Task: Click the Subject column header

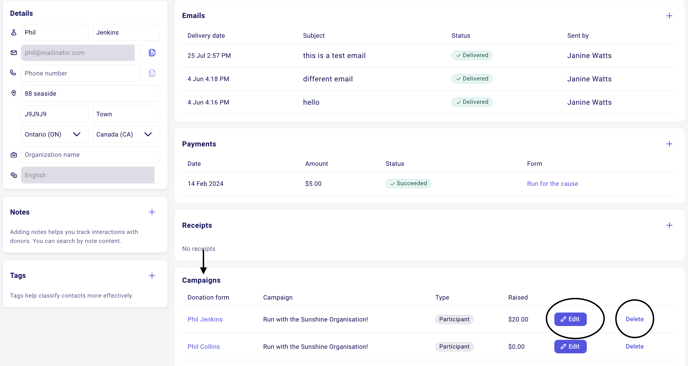Action: point(314,36)
